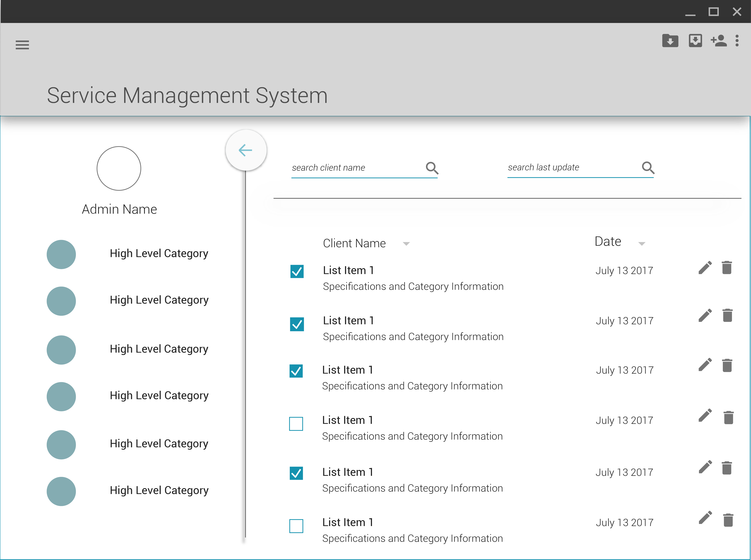Click the magnifier beside search last update
Screen dimensions: 751x560
648,167
